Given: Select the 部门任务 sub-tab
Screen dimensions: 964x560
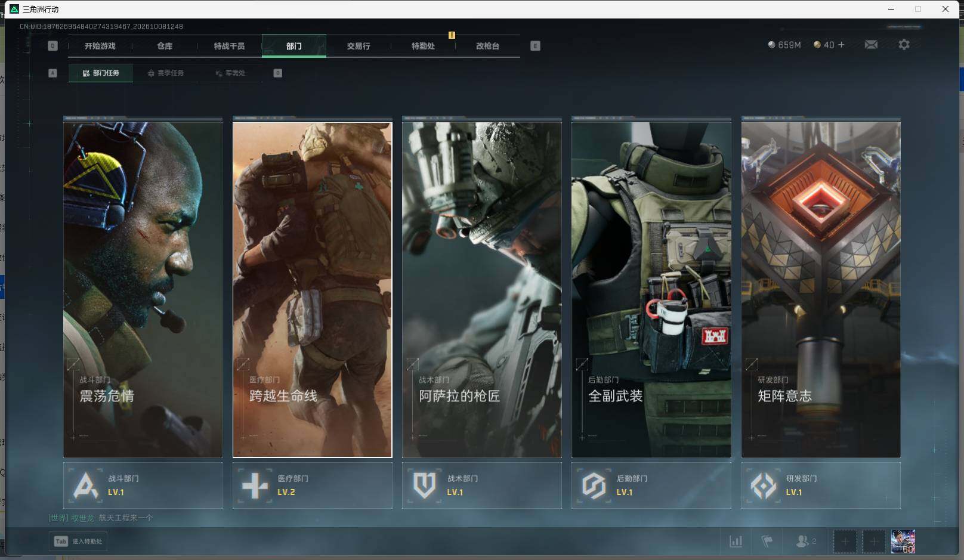Looking at the screenshot, I should [x=101, y=73].
